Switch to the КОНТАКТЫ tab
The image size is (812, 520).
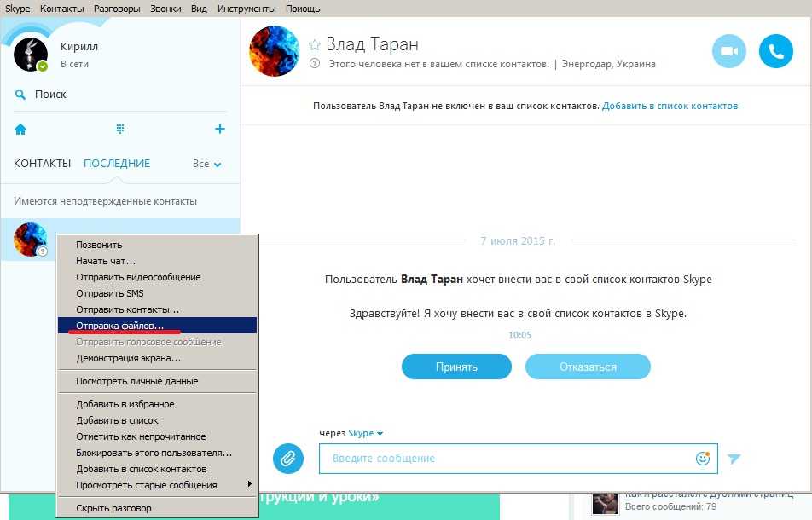coord(42,164)
